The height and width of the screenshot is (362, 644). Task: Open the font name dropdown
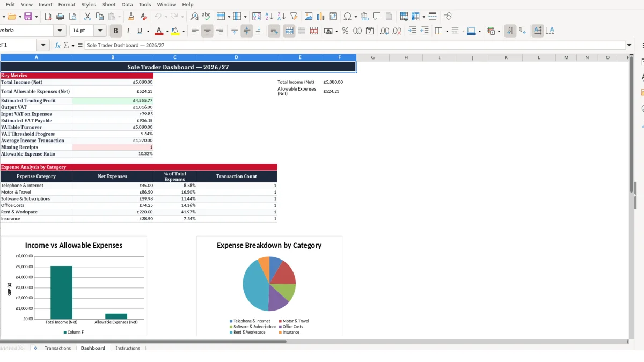pos(60,31)
